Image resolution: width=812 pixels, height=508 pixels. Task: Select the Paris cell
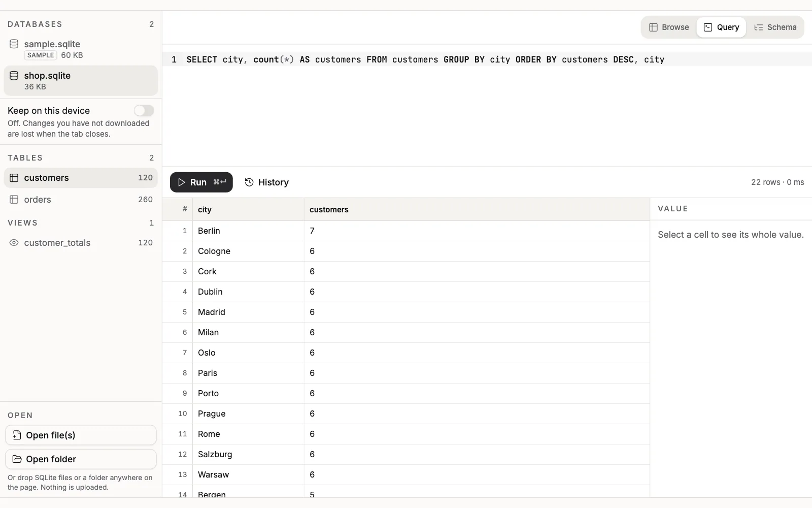pyautogui.click(x=248, y=373)
